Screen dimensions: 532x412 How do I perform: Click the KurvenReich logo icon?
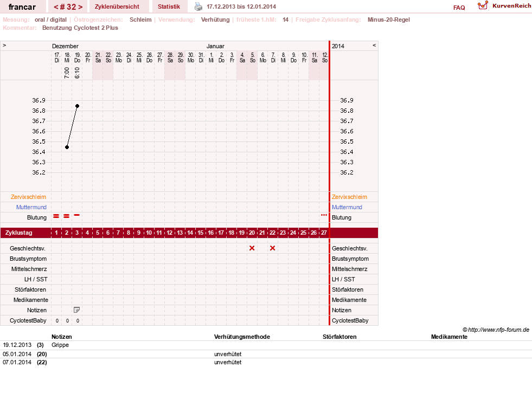pos(483,5)
